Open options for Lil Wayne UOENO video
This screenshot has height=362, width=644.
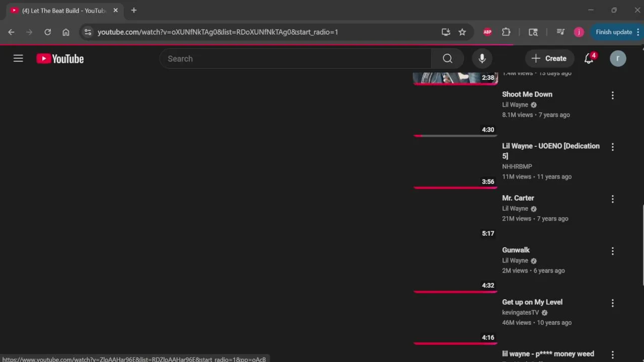[x=612, y=147]
